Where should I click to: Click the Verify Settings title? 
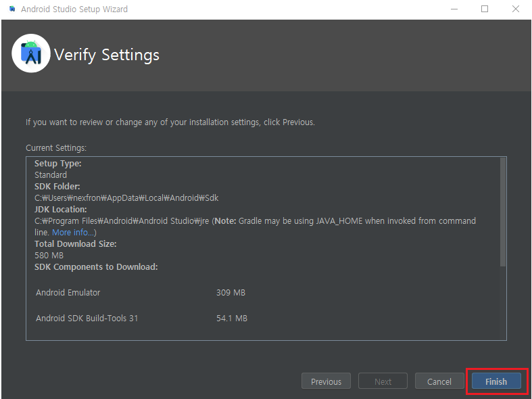point(107,55)
